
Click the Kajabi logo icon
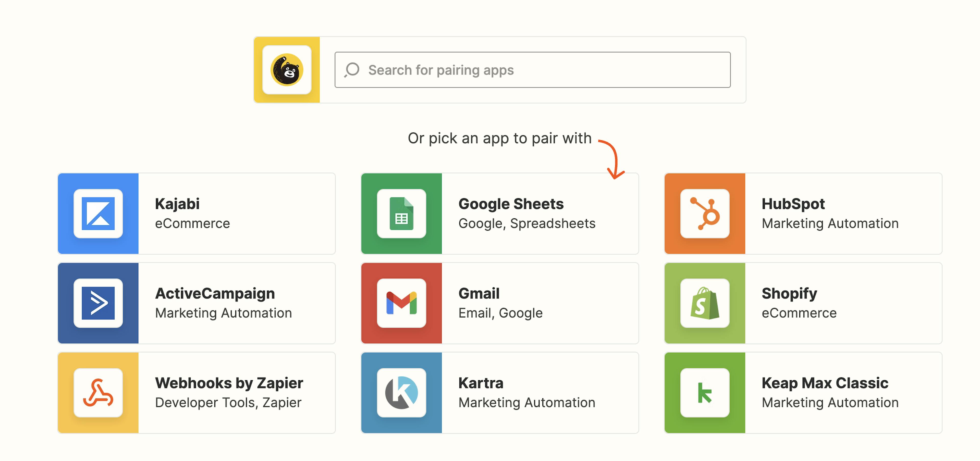point(98,214)
